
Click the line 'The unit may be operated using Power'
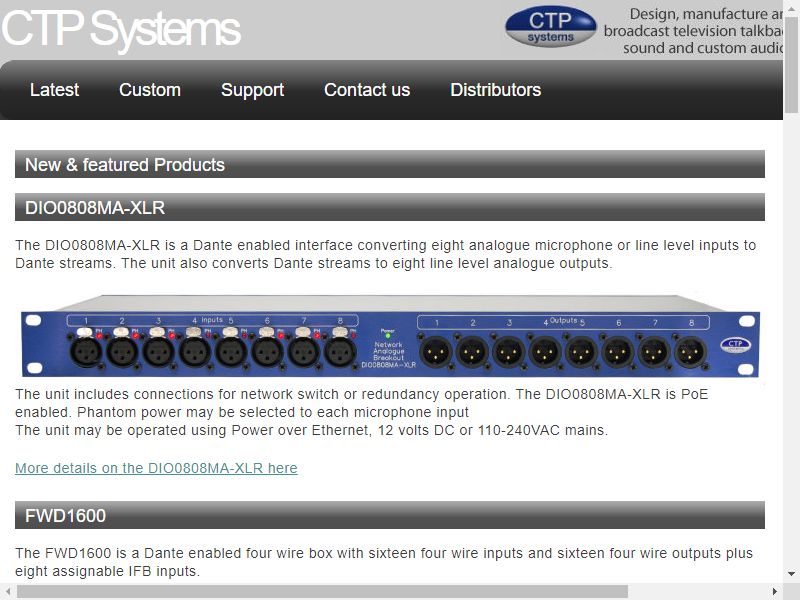(x=311, y=430)
